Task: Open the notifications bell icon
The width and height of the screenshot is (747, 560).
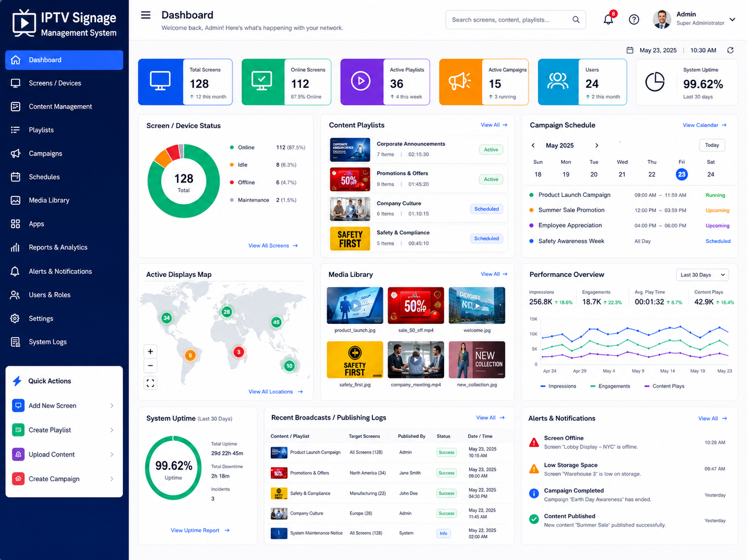Action: click(609, 20)
